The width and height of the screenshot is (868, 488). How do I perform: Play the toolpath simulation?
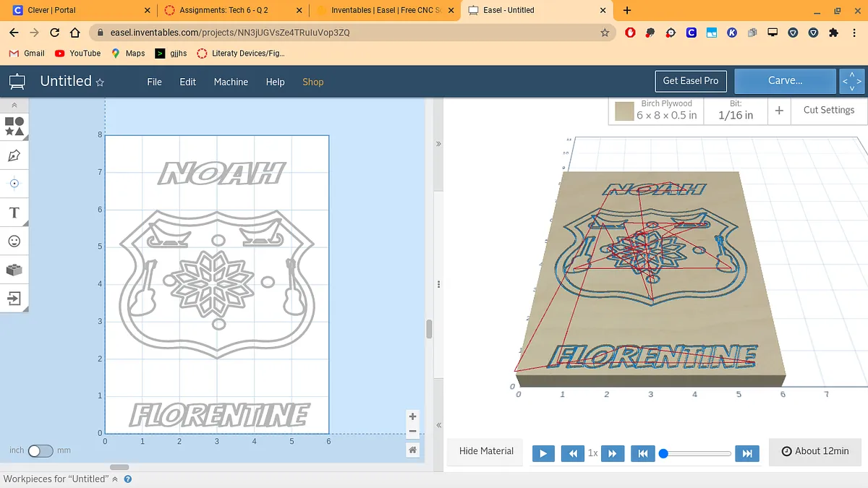pyautogui.click(x=543, y=453)
